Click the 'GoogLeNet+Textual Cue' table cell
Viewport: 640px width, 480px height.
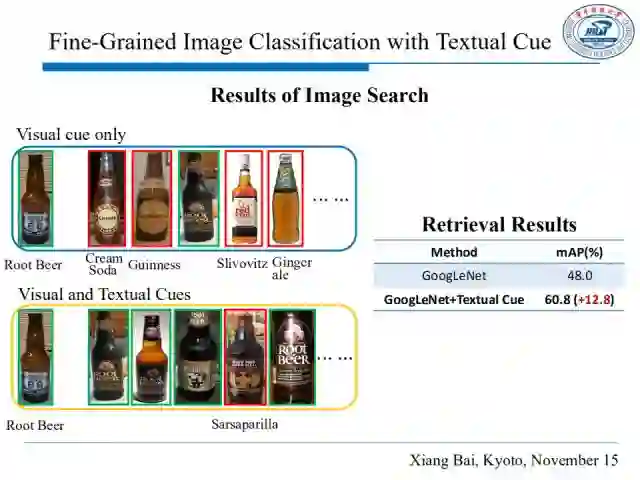pyautogui.click(x=454, y=300)
